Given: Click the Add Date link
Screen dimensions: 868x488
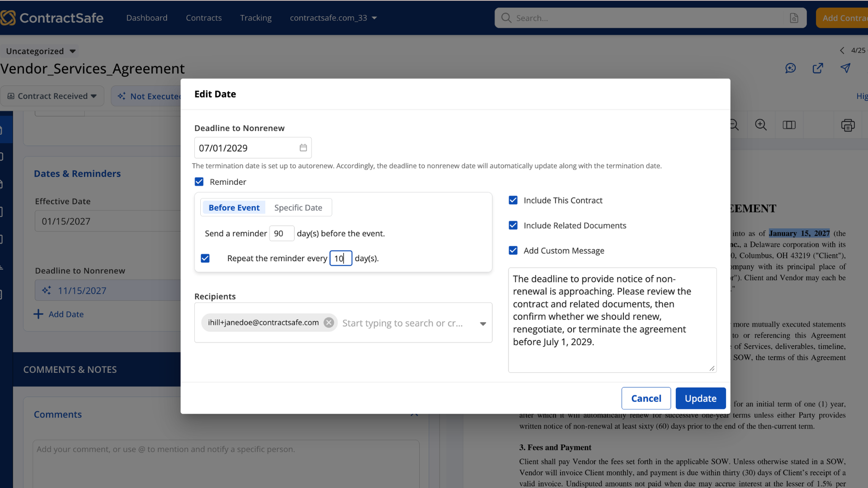Looking at the screenshot, I should pos(66,314).
